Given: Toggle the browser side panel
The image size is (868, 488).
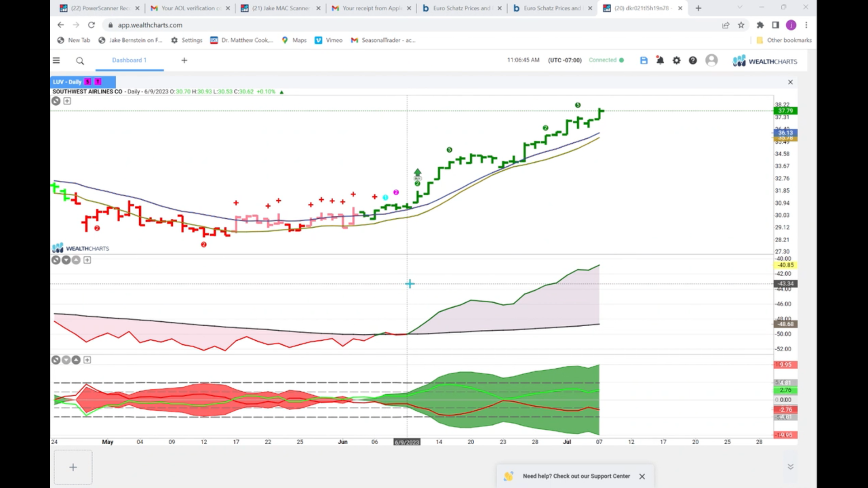Looking at the screenshot, I should (x=775, y=25).
